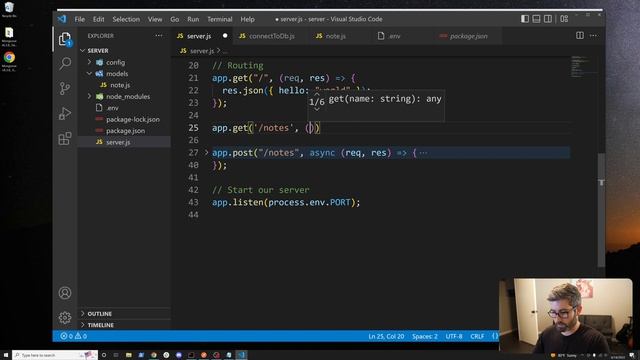Change encoding via UTF-8
The width and height of the screenshot is (640, 360).
tap(454, 336)
